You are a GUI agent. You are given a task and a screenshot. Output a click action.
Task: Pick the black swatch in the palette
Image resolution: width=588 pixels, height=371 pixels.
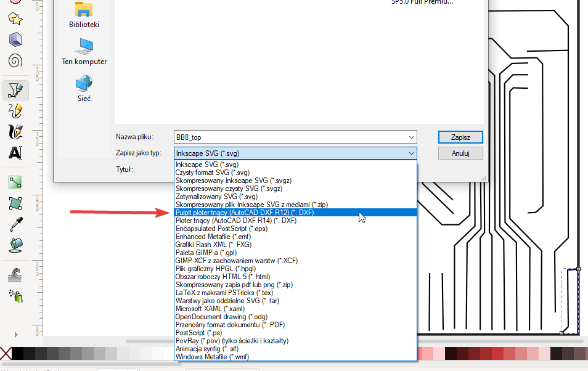click(x=17, y=353)
